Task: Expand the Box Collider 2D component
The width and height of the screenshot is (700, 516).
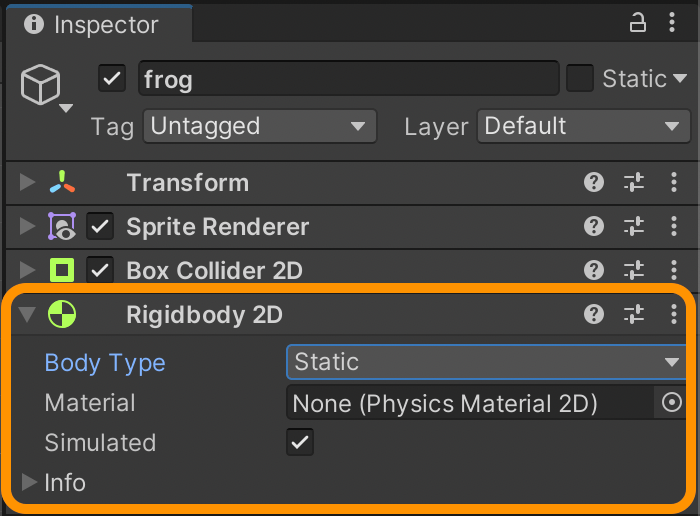Action: point(28,270)
